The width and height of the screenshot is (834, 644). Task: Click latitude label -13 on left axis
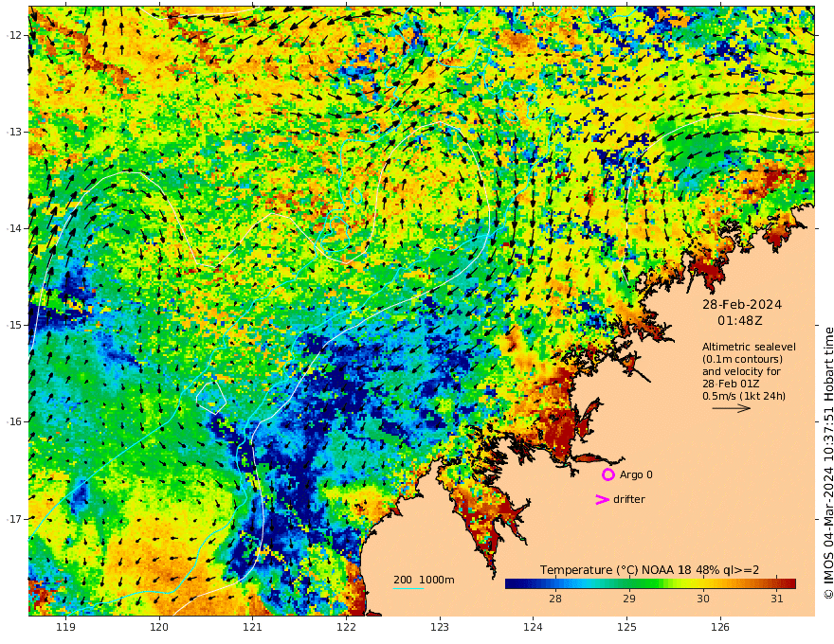(14, 132)
